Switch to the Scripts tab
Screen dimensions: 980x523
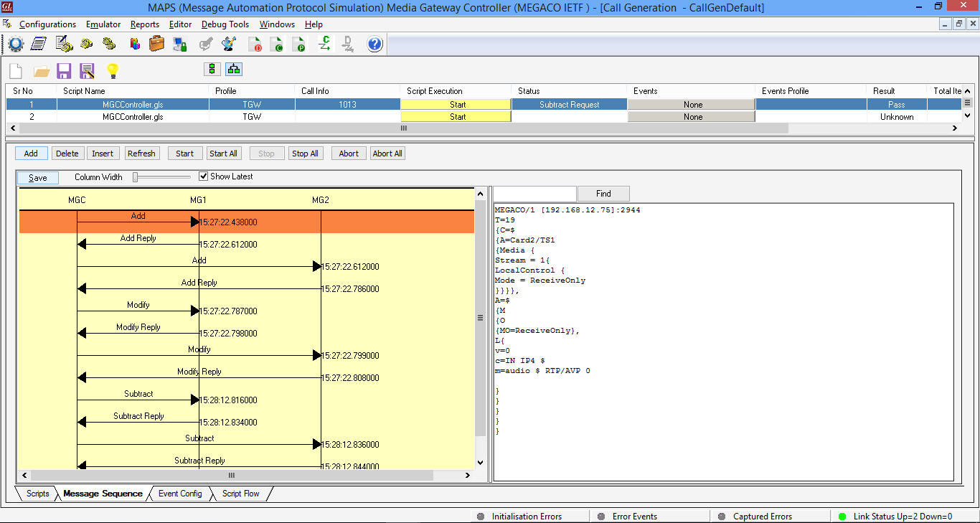37,494
